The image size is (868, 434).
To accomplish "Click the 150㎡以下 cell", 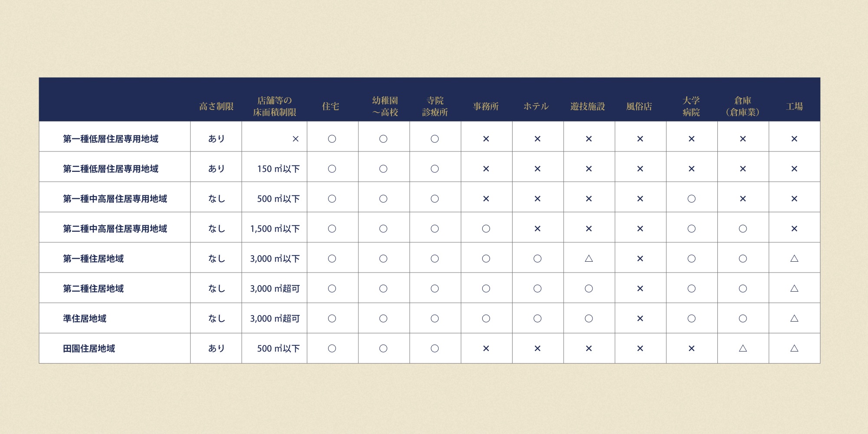I will 278,169.
